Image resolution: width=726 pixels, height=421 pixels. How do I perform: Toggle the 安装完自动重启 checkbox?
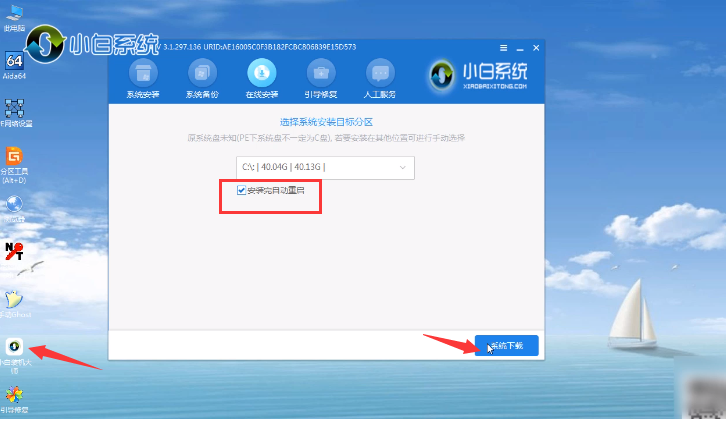pos(241,190)
